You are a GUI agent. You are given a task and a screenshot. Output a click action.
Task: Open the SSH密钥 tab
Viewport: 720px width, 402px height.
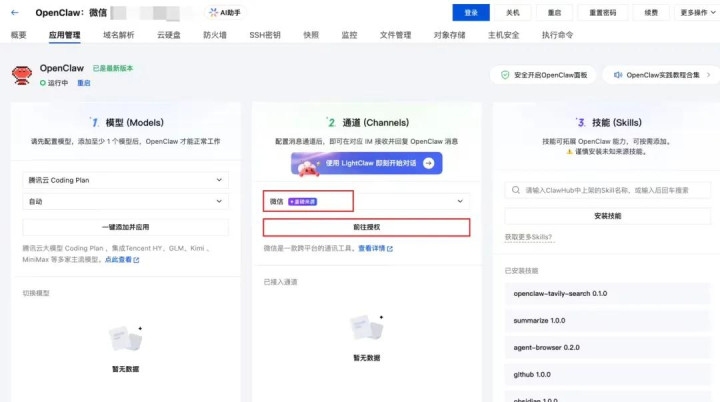(265, 35)
